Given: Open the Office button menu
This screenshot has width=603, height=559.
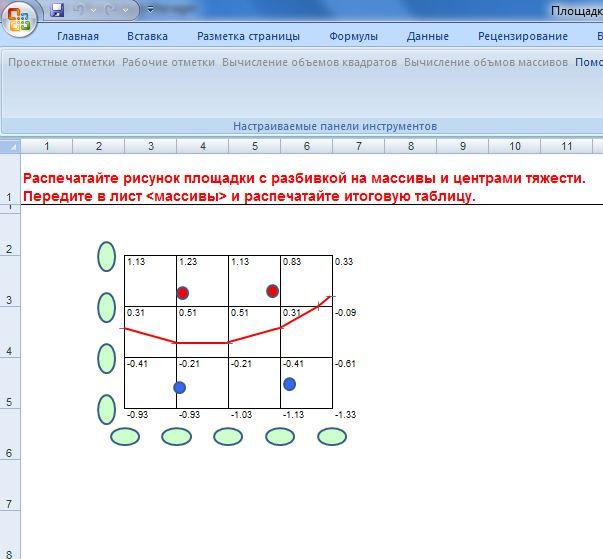Looking at the screenshot, I should pyautogui.click(x=19, y=18).
